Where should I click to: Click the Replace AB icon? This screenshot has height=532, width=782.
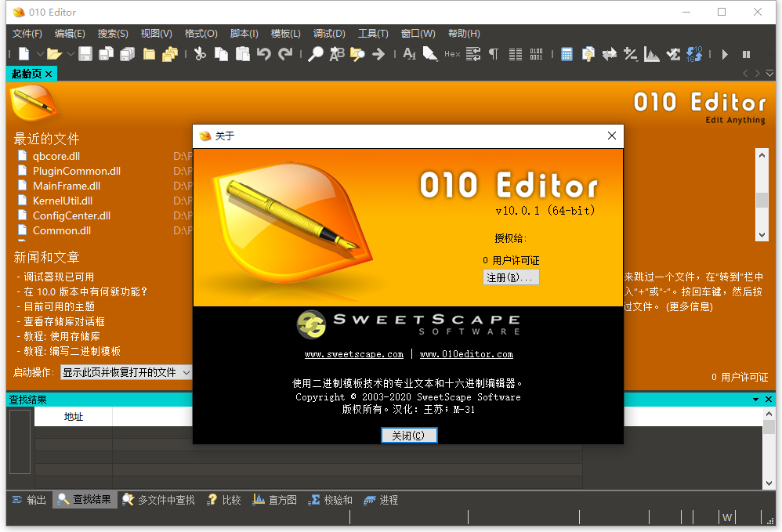[337, 54]
